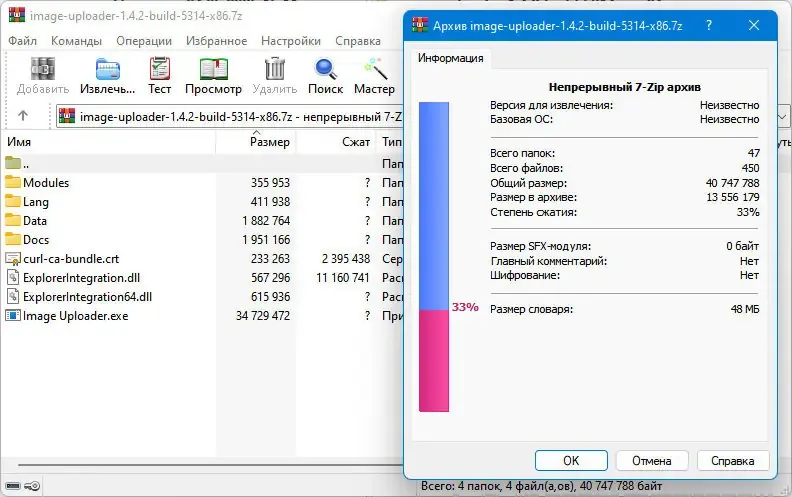Click the Отмена button

point(652,461)
